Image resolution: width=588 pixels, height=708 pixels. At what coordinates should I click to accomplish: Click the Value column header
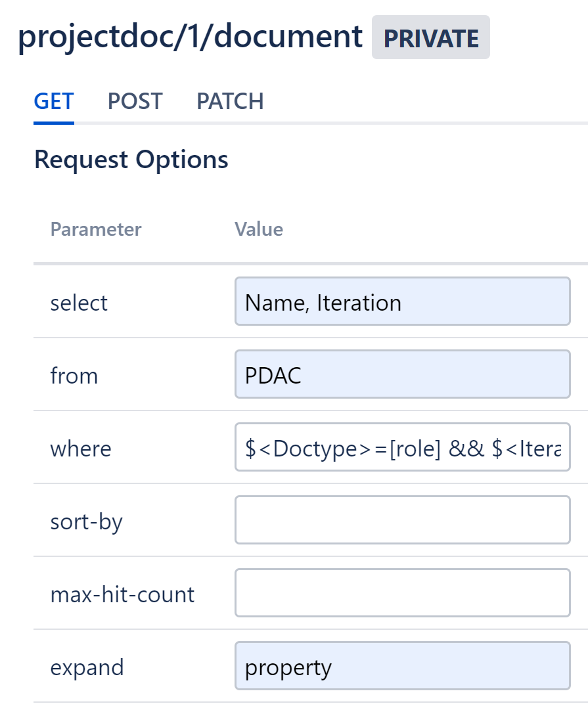(x=259, y=229)
